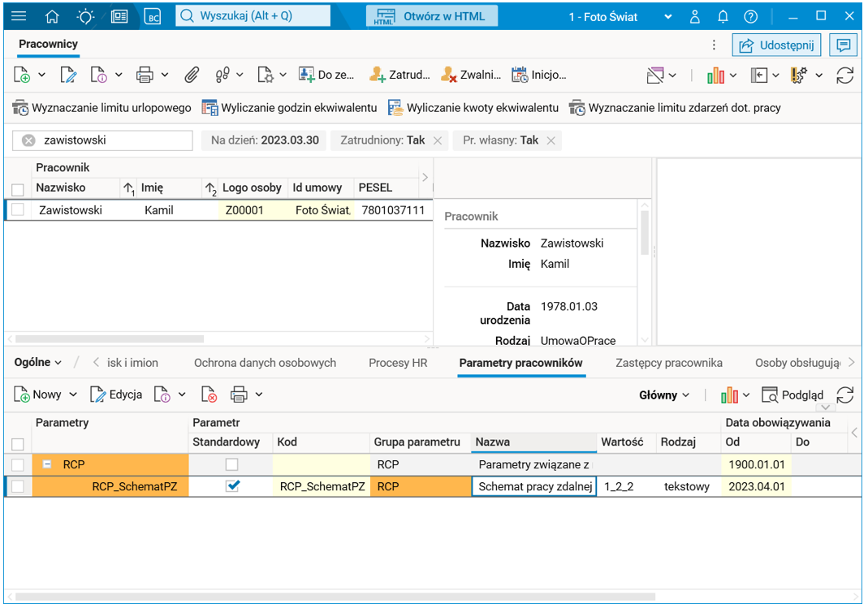Select the RCP_SchematPZ row checkbox

pos(18,486)
